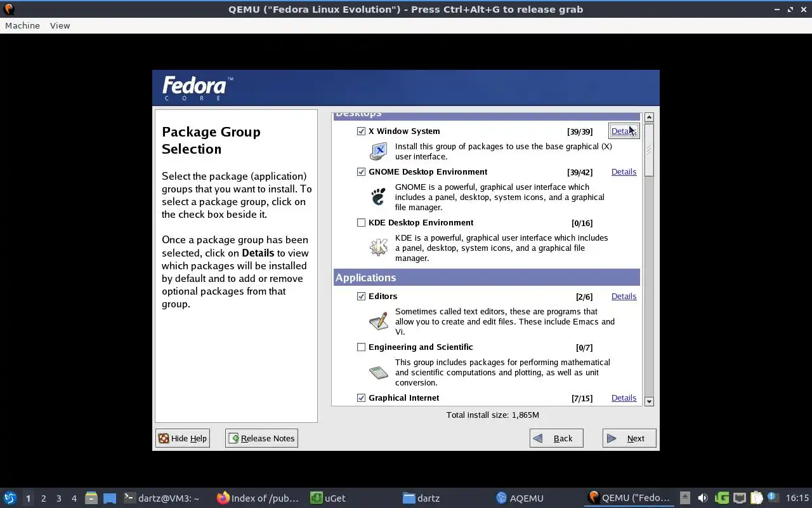Click Total install size: 1,865M text
812x508 pixels.
click(493, 415)
